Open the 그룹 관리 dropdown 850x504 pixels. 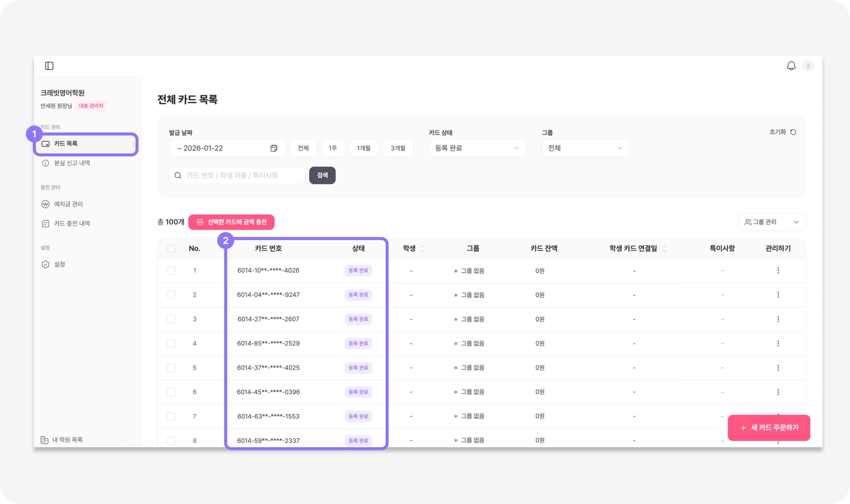772,222
